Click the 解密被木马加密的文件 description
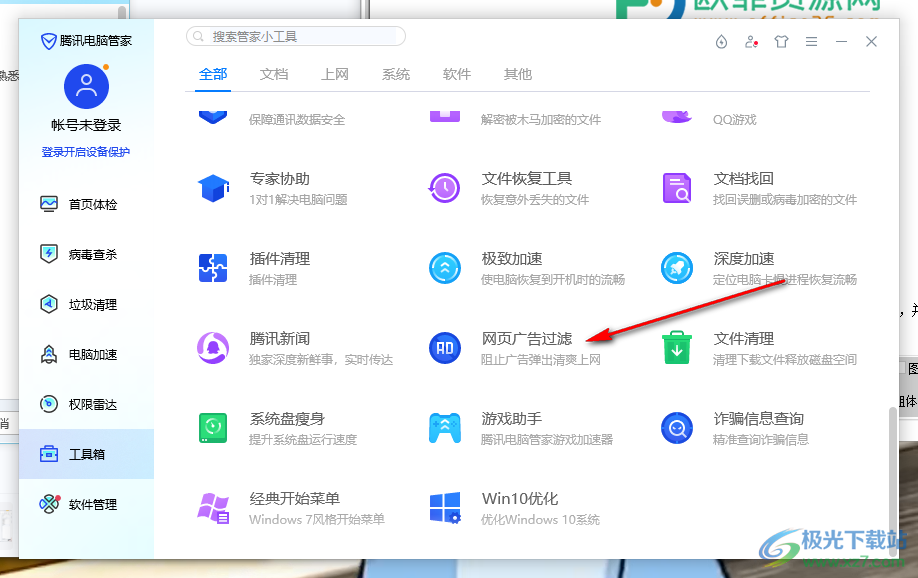The width and height of the screenshot is (918, 578). 541,120
